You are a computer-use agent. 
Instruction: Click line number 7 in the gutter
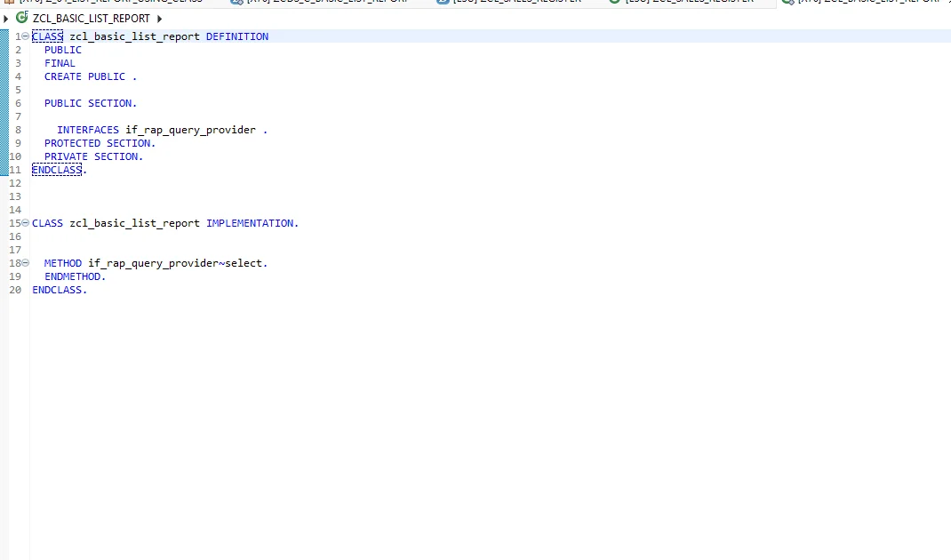coord(18,116)
